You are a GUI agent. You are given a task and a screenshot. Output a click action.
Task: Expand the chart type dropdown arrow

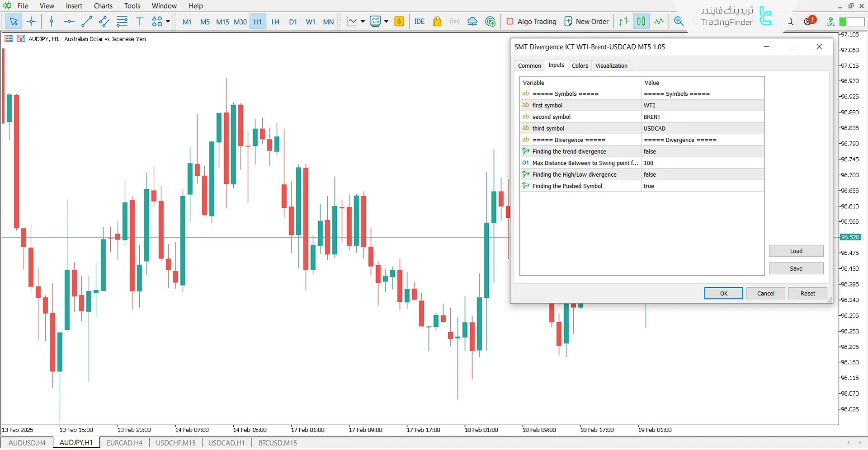363,21
